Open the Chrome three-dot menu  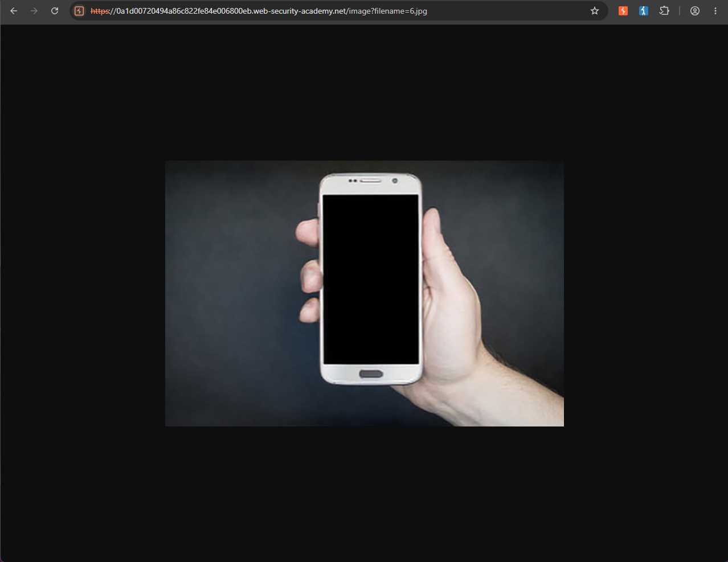tap(715, 11)
